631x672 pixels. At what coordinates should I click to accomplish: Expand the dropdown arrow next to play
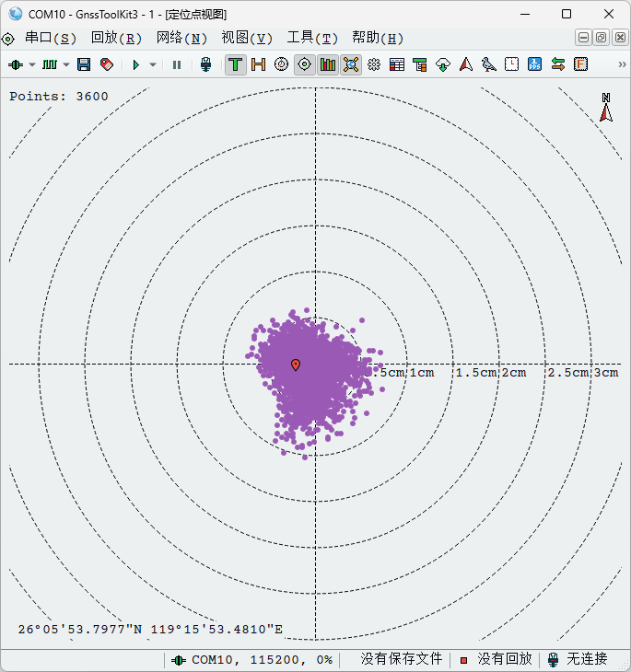(x=153, y=64)
